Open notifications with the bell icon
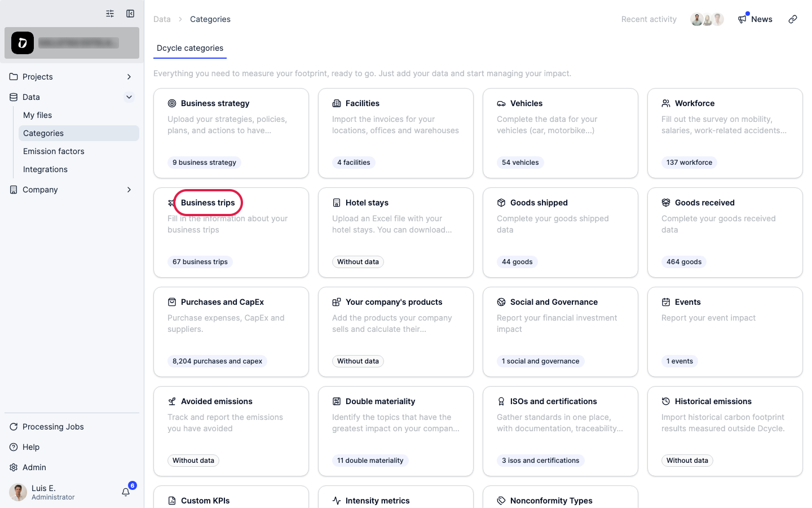This screenshot has width=812, height=508. coord(126,492)
